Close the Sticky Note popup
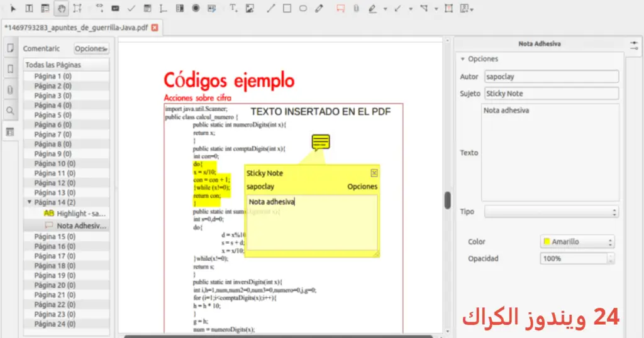This screenshot has width=644, height=338. (x=374, y=173)
